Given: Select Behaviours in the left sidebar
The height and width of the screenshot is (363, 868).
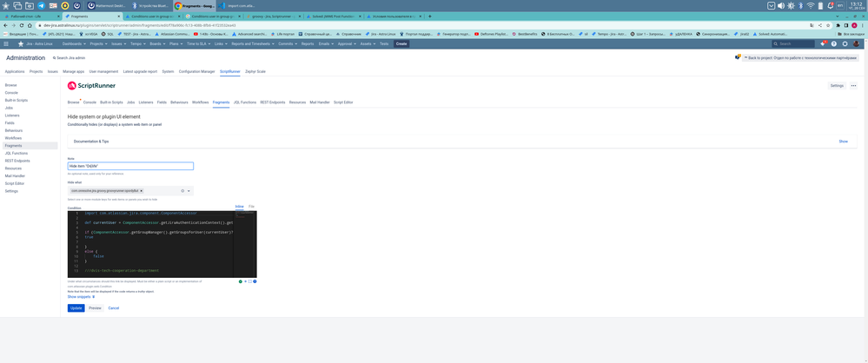Looking at the screenshot, I should [x=14, y=130].
